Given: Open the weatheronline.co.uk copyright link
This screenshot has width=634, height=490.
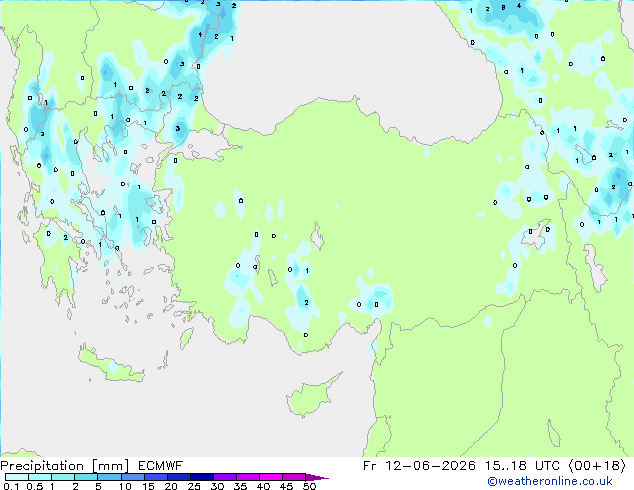Looking at the screenshot, I should click(549, 481).
